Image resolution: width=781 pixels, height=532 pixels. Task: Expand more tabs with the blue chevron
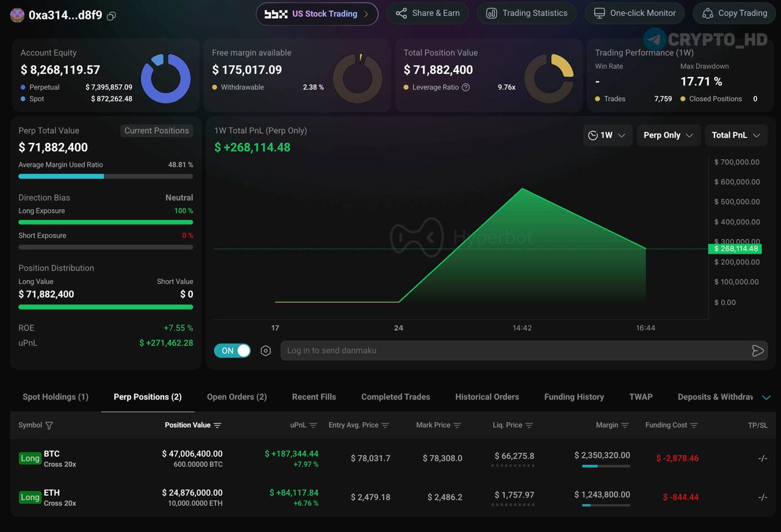point(766,397)
